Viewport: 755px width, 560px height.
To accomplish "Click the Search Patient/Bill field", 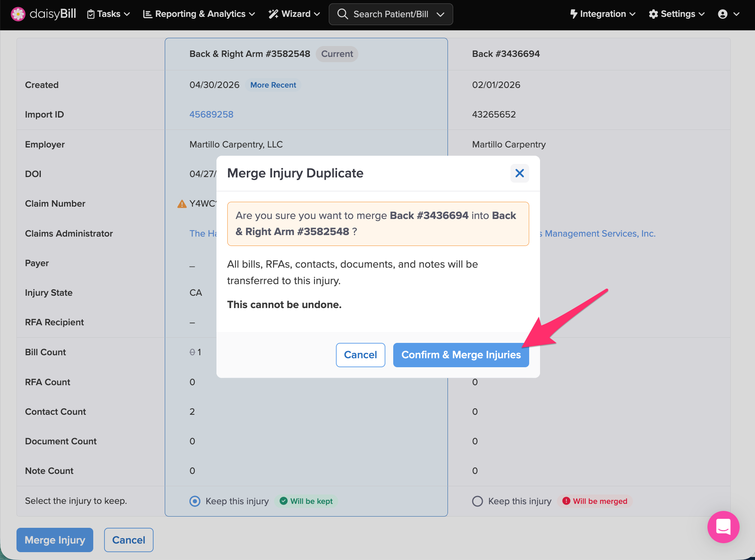I will 391,14.
